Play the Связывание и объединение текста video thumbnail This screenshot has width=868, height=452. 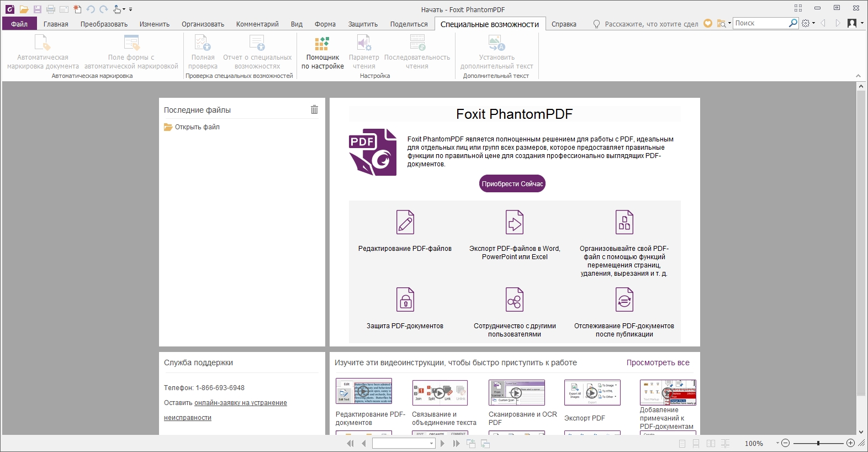[440, 392]
